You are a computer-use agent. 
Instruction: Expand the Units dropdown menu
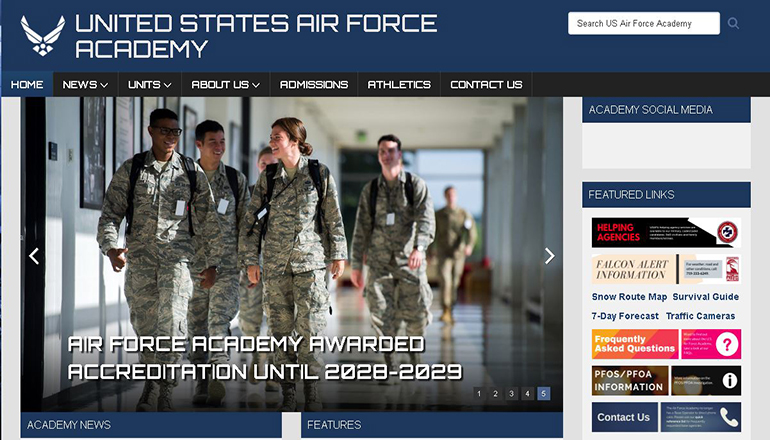(x=150, y=84)
